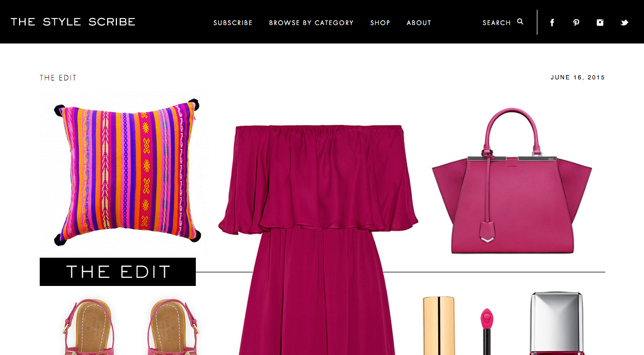
Task: Open The Style Scribe Twitter page
Action: (624, 23)
